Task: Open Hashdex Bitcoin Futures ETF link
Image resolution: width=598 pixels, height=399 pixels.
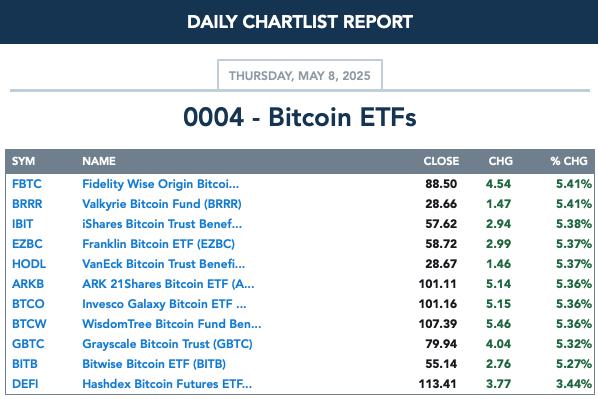Action: 167,384
